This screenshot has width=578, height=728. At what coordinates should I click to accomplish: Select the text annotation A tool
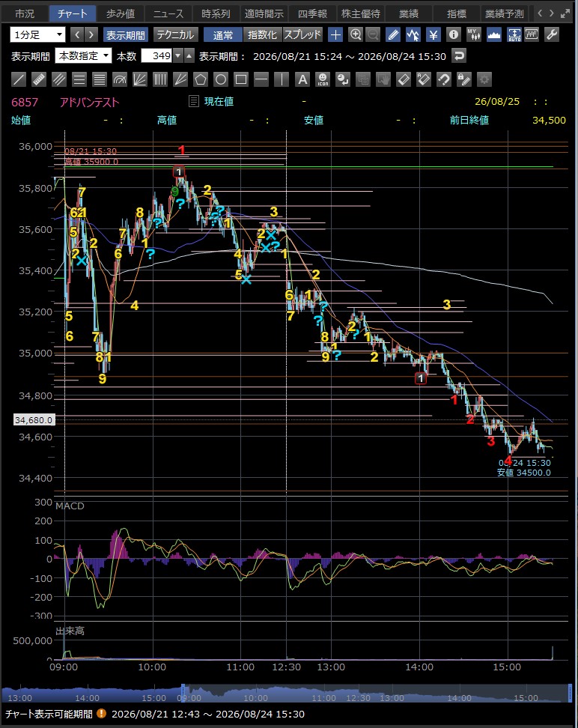302,79
